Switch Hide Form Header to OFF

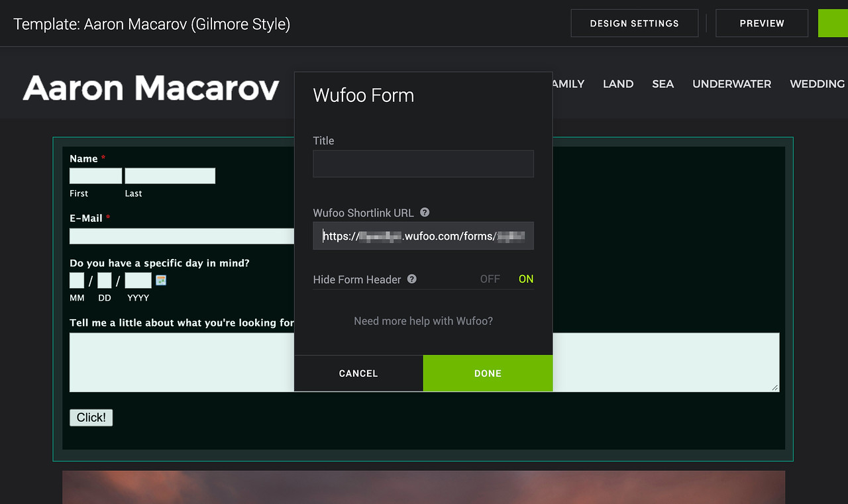[x=490, y=279]
